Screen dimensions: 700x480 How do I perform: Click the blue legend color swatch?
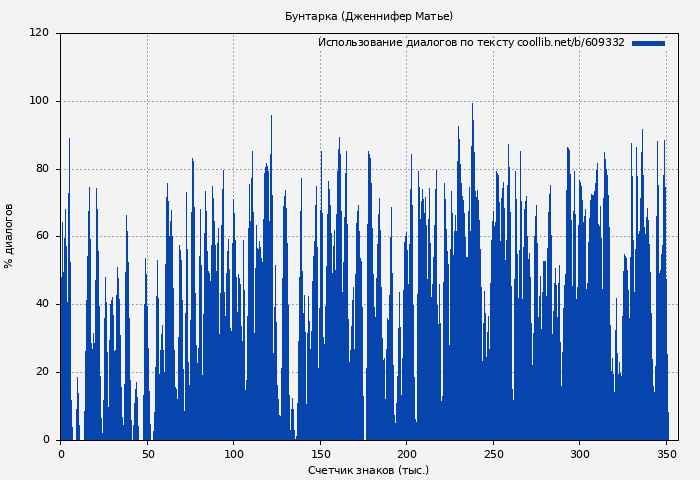coord(648,43)
